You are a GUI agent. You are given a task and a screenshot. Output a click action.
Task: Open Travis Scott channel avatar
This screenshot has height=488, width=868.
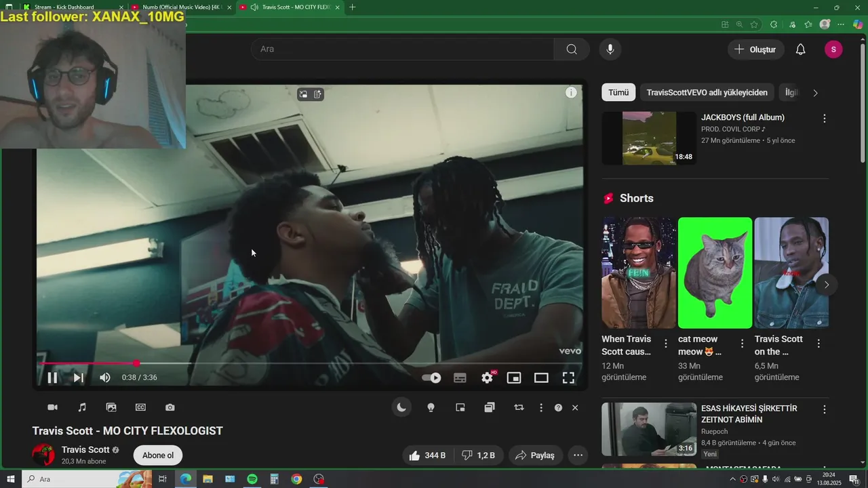(43, 455)
